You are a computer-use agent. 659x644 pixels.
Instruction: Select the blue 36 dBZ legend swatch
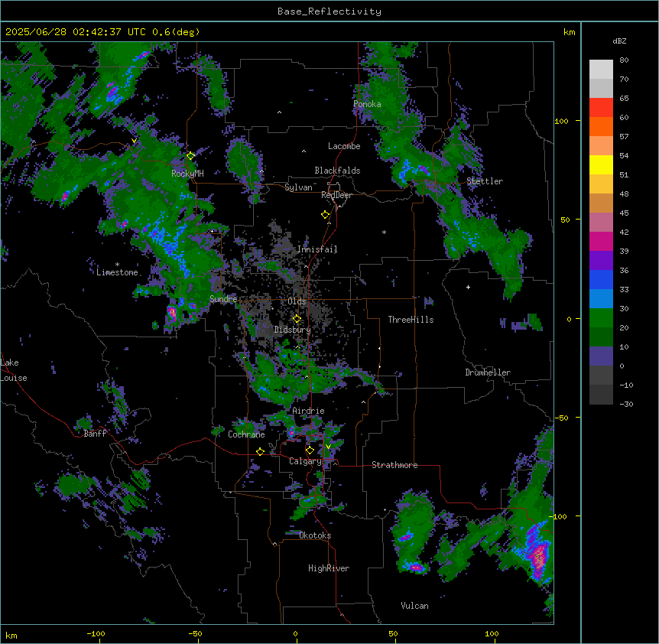(601, 279)
